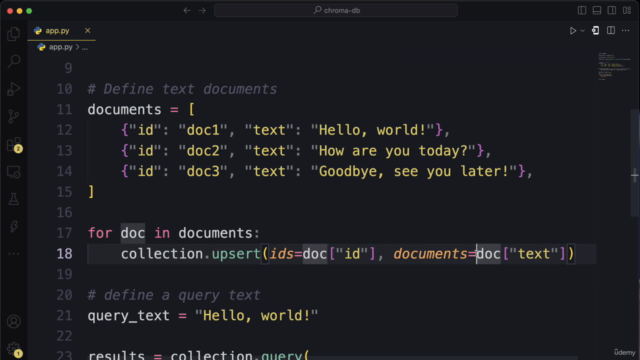Click "Goodbye, see you later!" string

414,171
